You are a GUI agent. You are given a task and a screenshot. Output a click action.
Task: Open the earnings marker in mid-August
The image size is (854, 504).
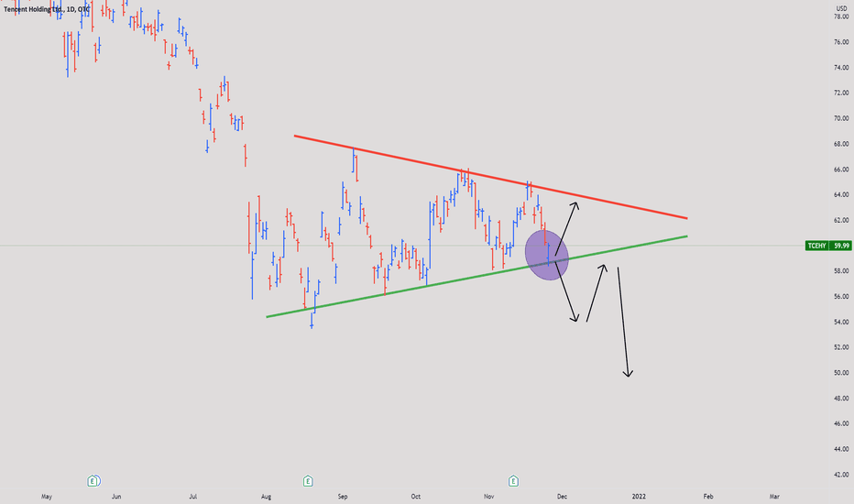308,481
